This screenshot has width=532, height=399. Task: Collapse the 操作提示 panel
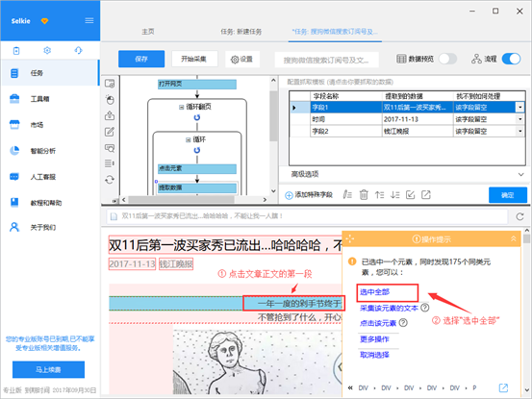coord(514,239)
